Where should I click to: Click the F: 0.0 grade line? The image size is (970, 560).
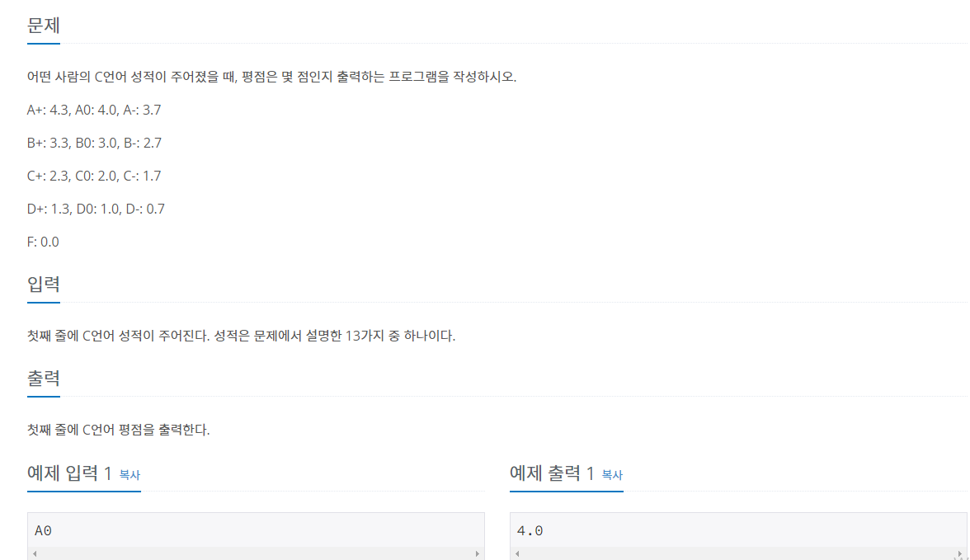point(43,242)
